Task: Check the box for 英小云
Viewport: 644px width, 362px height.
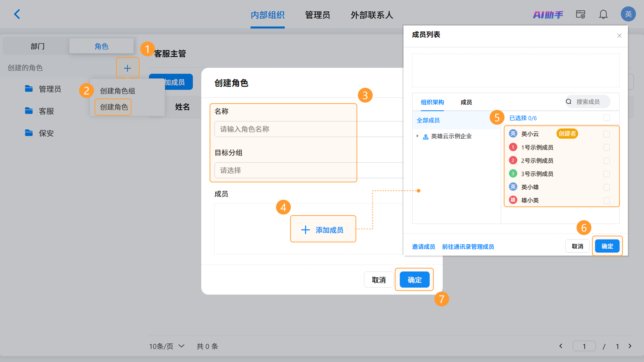Action: [x=606, y=134]
